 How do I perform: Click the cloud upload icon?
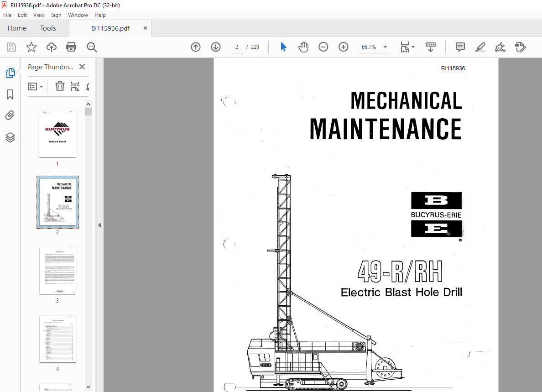(52, 47)
